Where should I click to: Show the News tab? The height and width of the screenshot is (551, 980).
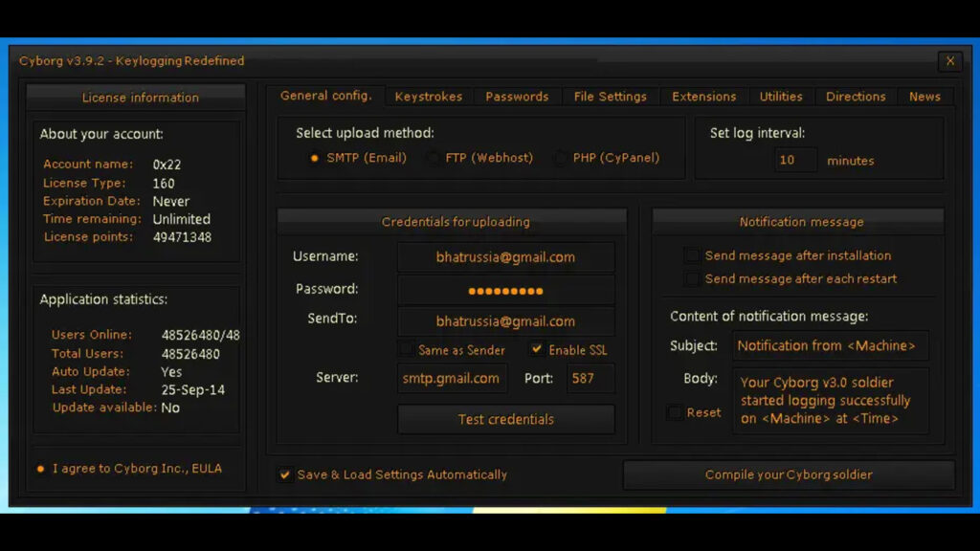tap(924, 97)
